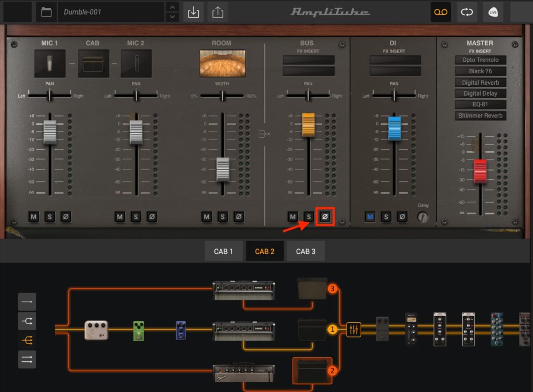533x392 pixels.
Task: Click the save preset download icon
Action: click(x=193, y=12)
